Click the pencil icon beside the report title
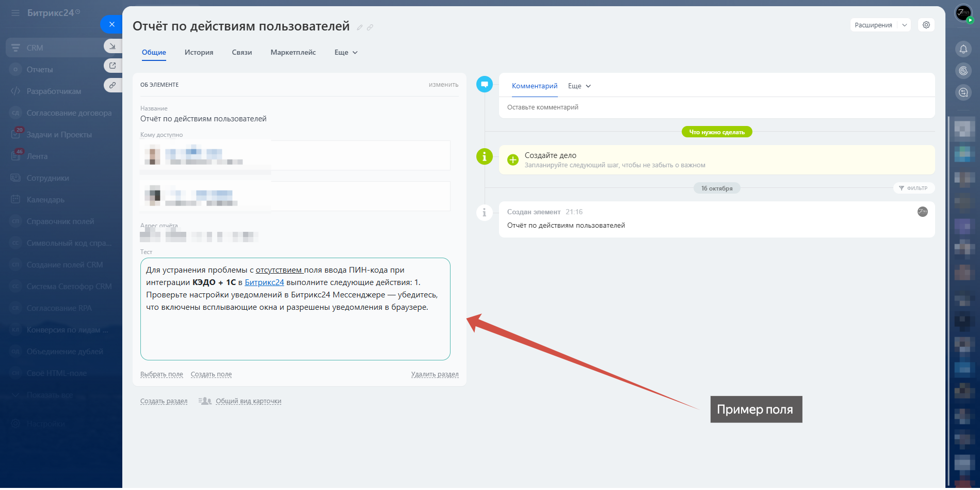This screenshot has width=980, height=490. click(360, 27)
